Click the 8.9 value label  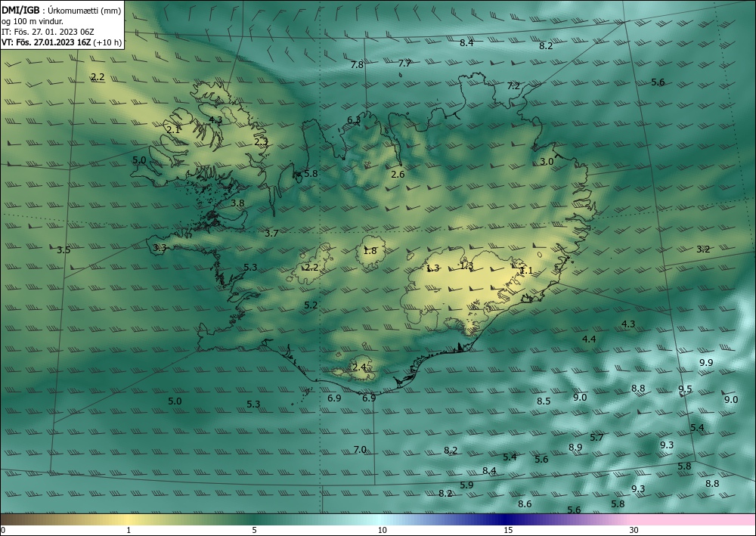[x=575, y=448]
